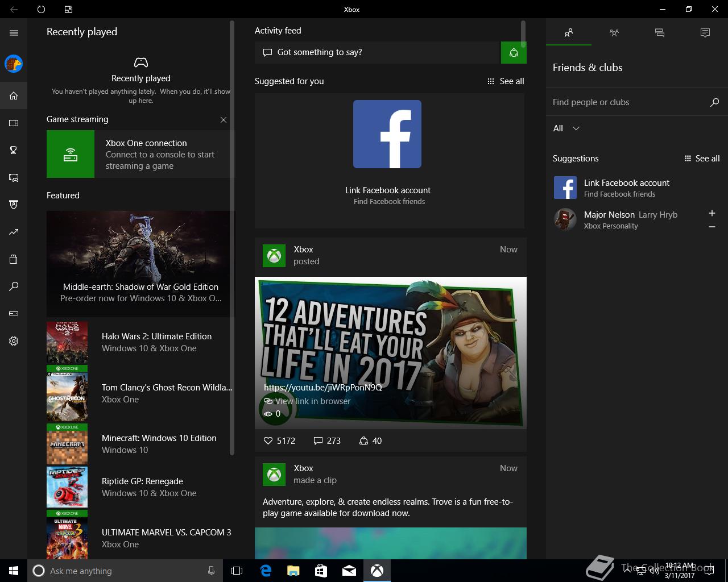Expand the All filter dropdown

tap(566, 128)
